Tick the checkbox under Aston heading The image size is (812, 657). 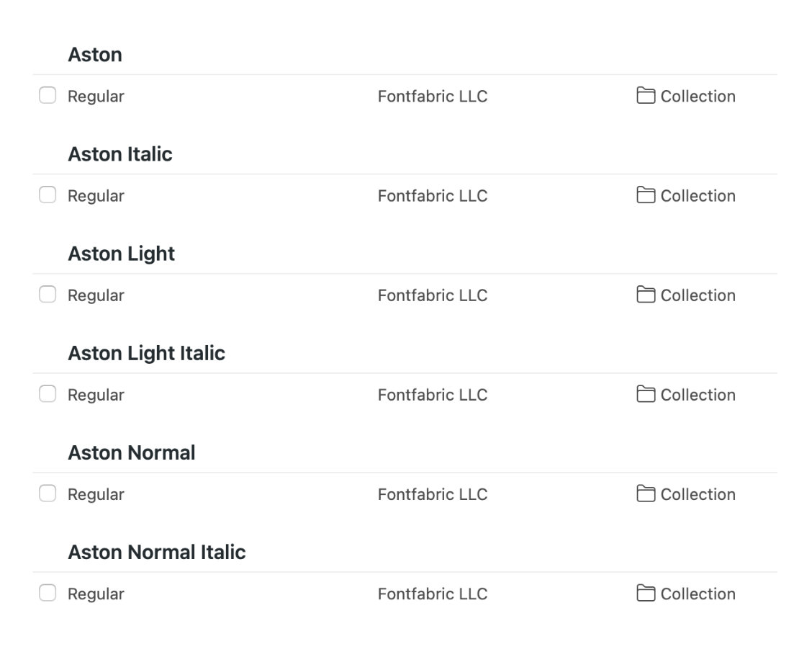click(48, 95)
